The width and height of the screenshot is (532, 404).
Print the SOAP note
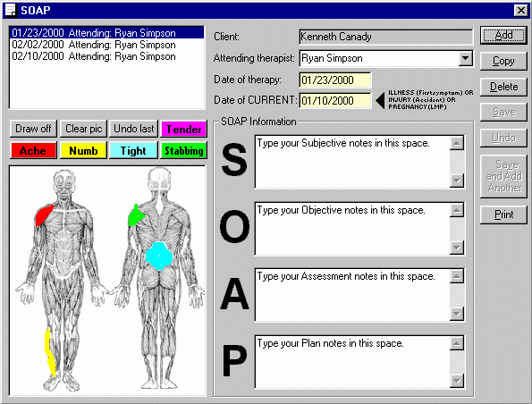point(504,215)
